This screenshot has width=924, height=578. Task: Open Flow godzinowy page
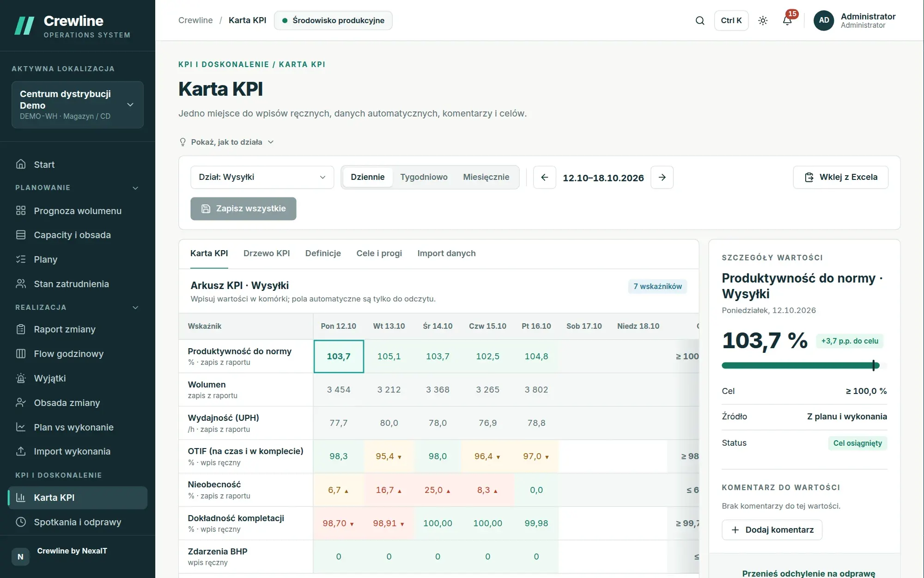click(78, 354)
